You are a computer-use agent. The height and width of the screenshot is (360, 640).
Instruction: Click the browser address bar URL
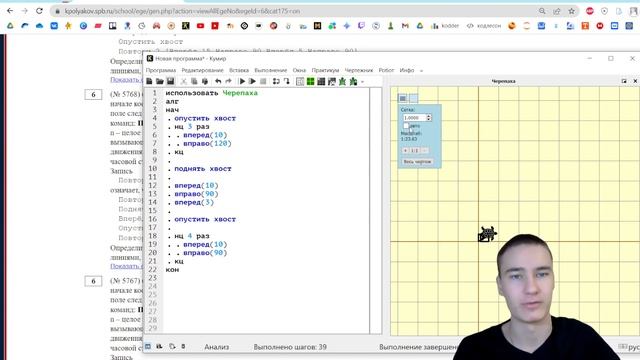(182, 11)
